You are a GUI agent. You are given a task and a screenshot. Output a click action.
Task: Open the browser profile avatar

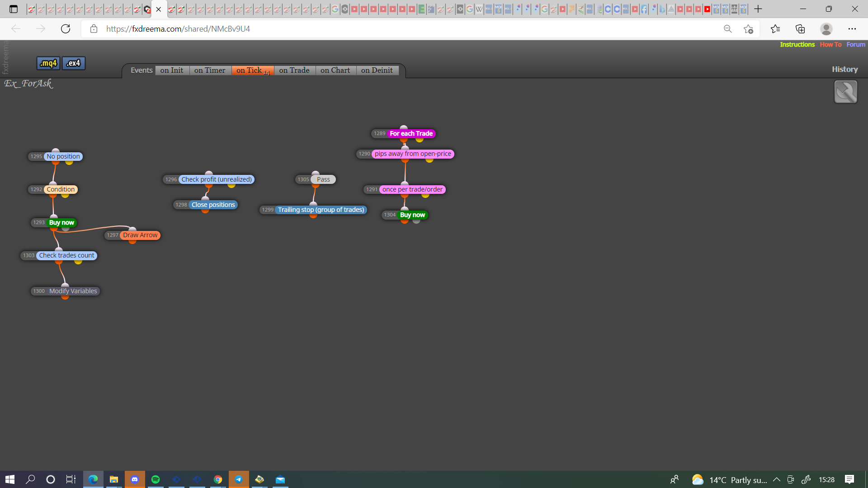[826, 29]
